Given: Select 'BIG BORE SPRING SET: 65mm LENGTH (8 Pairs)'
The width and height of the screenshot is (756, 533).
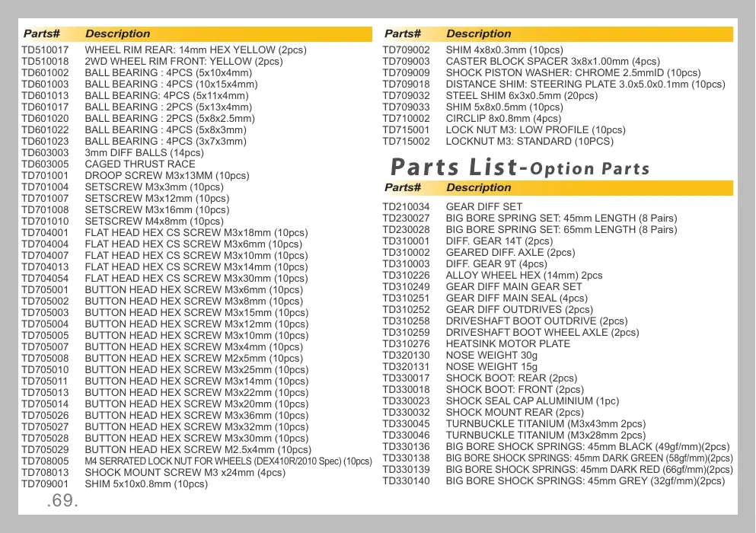Looking at the screenshot, I should 562,230.
